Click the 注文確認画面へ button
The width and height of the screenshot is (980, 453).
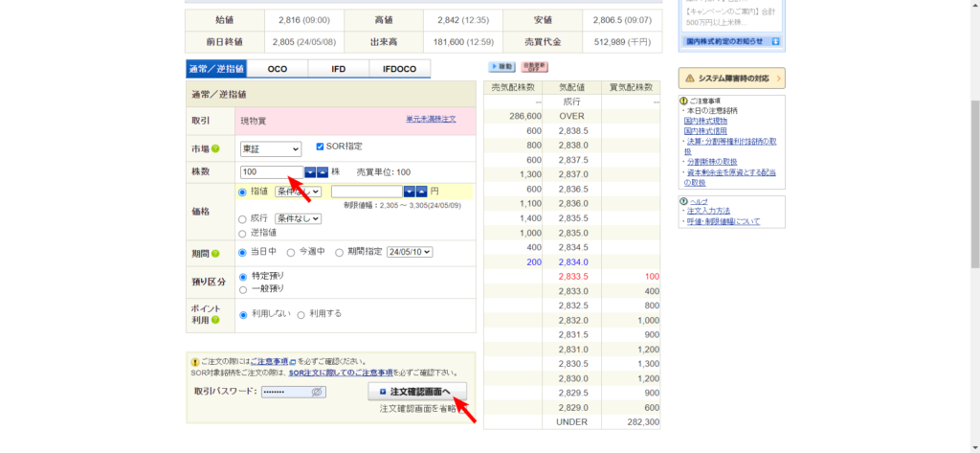tap(417, 391)
